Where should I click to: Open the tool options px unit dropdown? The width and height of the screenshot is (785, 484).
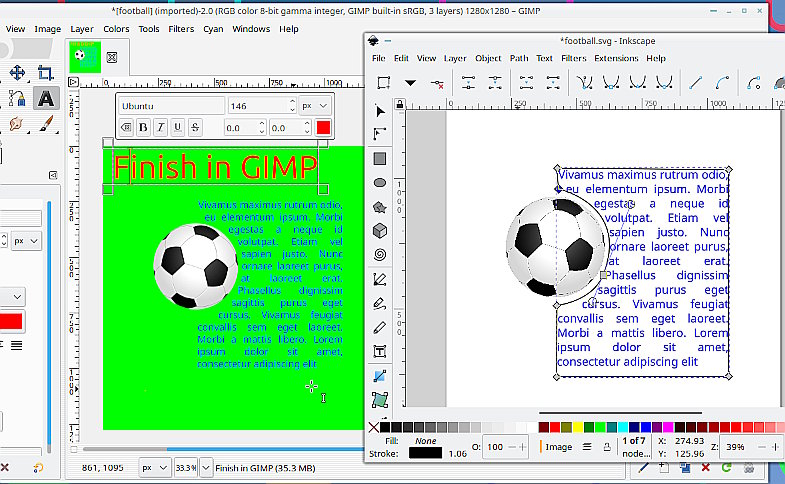(x=26, y=241)
